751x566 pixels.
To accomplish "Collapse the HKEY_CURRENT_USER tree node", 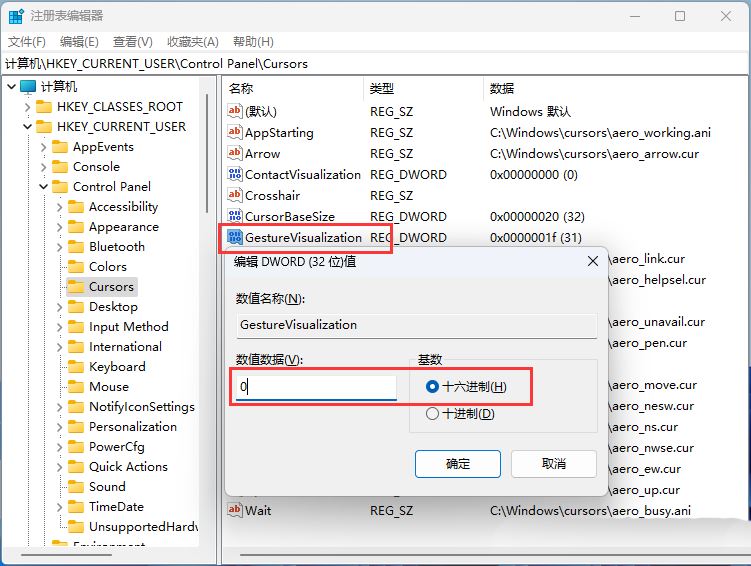I will point(28,127).
